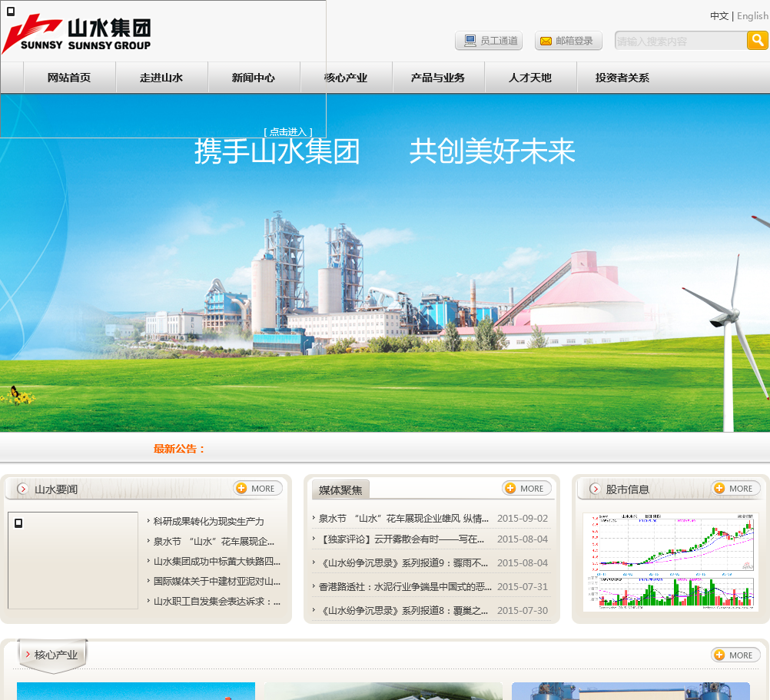The image size is (770, 700).
Task: Click the orange search magnifier button
Action: [758, 40]
